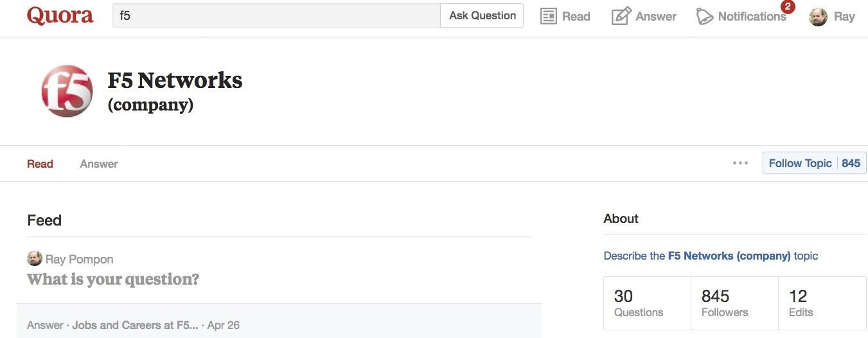Open the three-dot more options menu
The height and width of the screenshot is (338, 868).
[x=740, y=163]
